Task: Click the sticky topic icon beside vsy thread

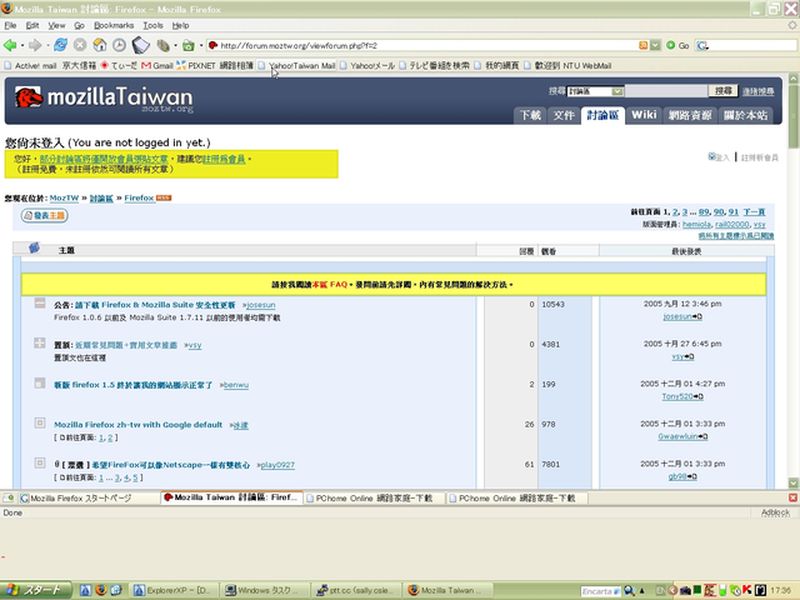Action: point(40,343)
